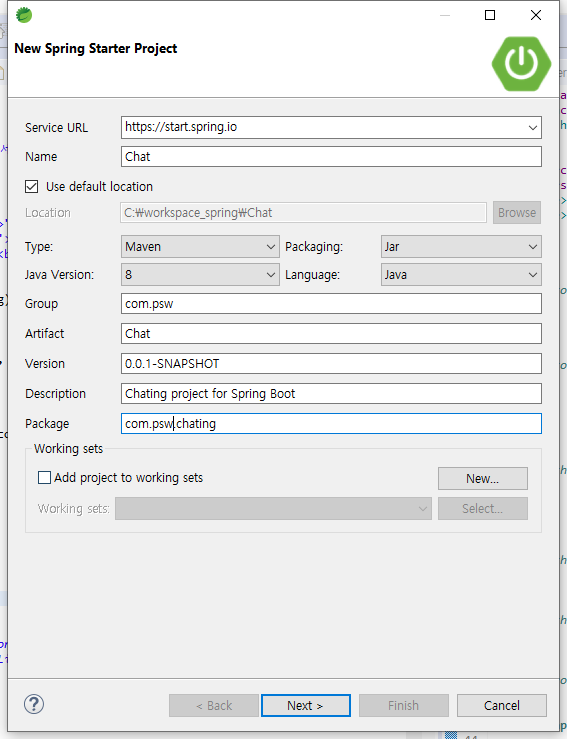Screen dimensions: 567x739
Task: Focus the Description input field
Action: point(331,394)
